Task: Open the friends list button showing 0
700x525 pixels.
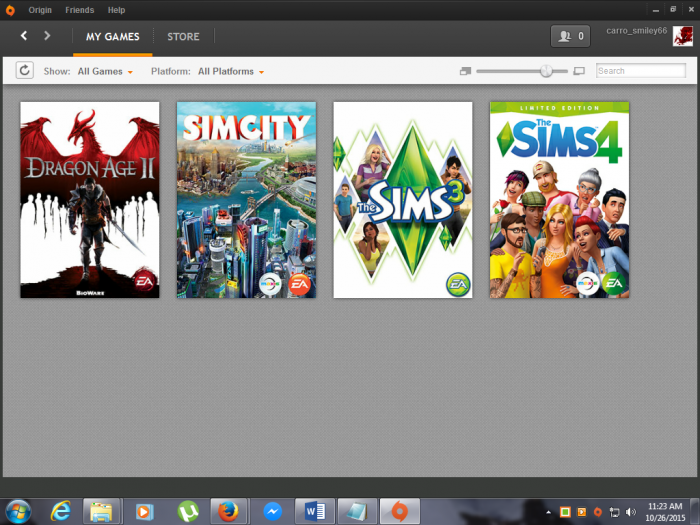Action: 570,36
